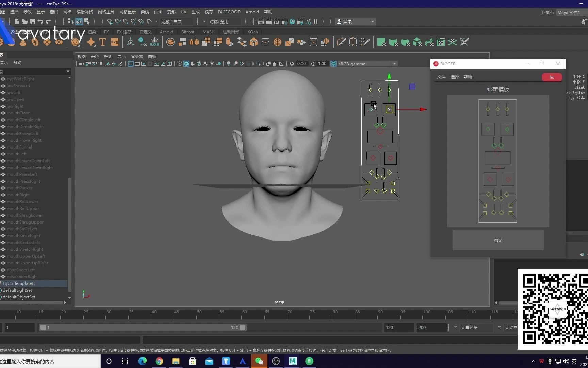Click the Target Weld shelf icon
This screenshot has width=588, height=368.
[353, 42]
